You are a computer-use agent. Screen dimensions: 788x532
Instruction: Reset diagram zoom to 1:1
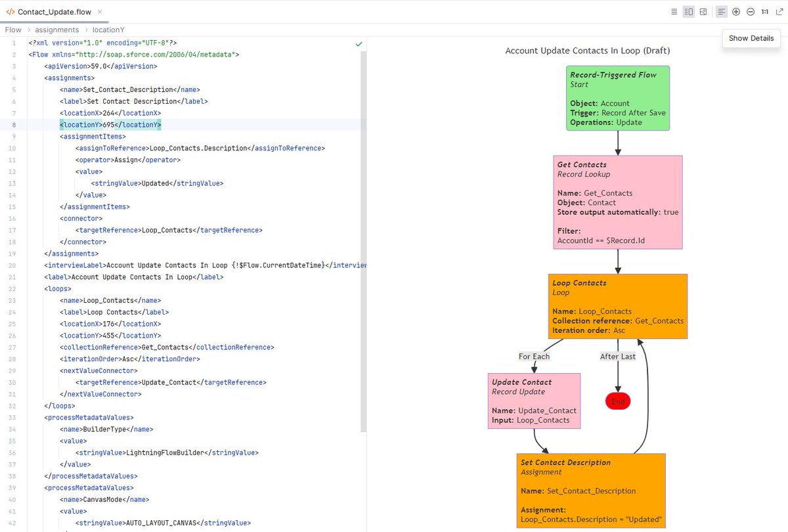(x=766, y=11)
